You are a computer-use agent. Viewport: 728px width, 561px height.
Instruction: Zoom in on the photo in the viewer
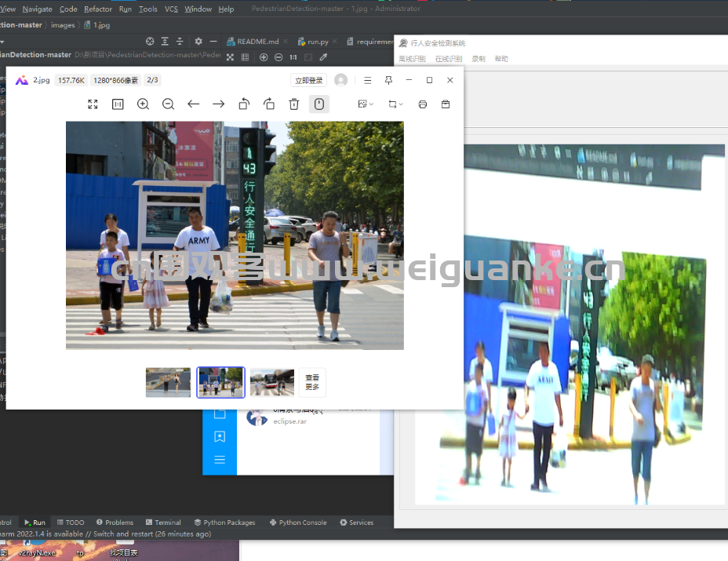point(143,104)
